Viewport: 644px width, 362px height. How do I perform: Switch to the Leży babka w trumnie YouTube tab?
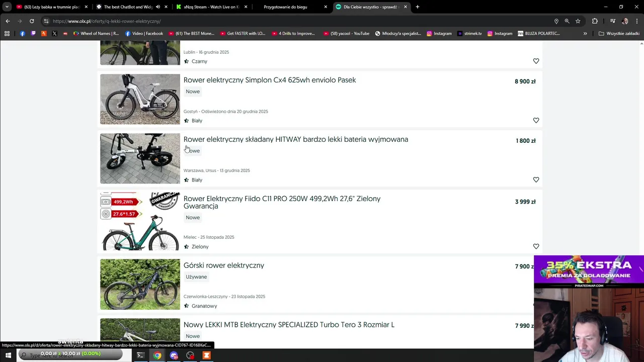click(x=52, y=7)
